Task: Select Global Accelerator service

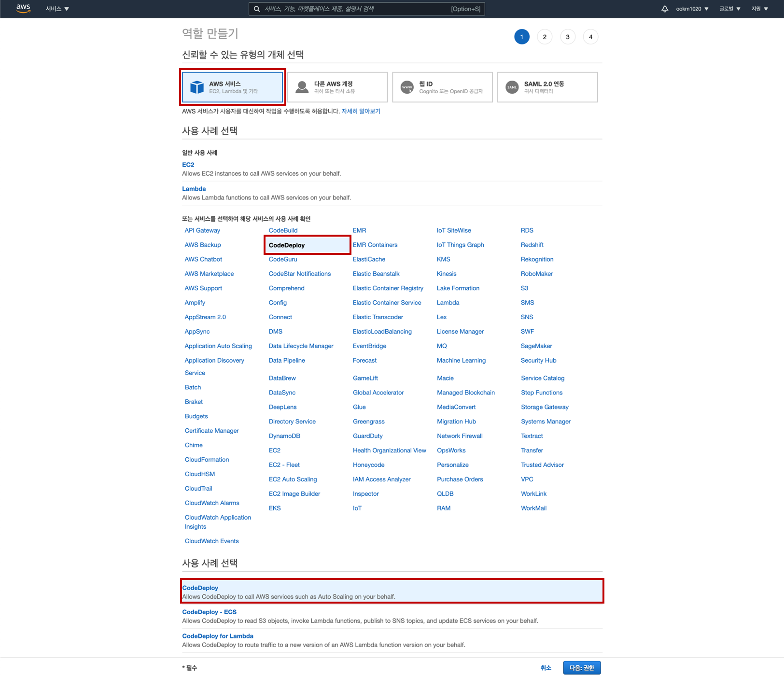Action: point(378,393)
